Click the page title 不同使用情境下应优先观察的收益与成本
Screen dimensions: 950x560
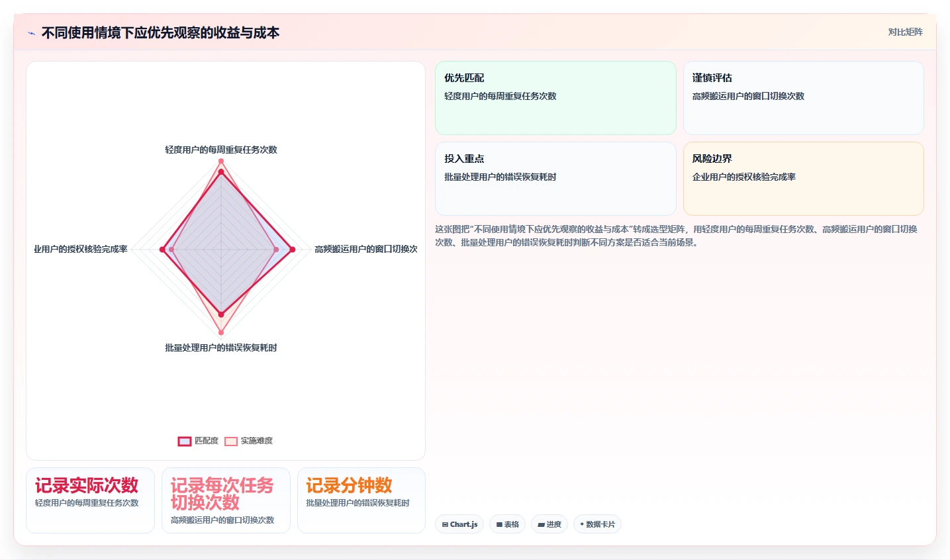[x=160, y=32]
